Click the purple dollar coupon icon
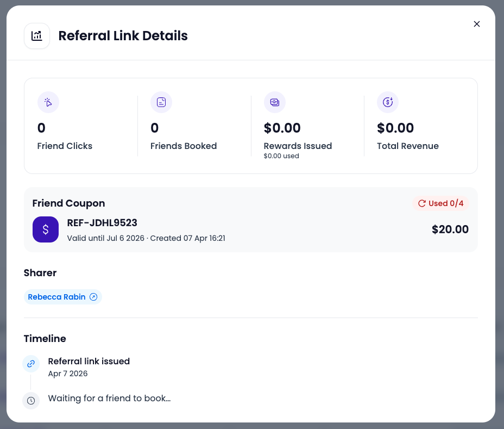 point(46,229)
